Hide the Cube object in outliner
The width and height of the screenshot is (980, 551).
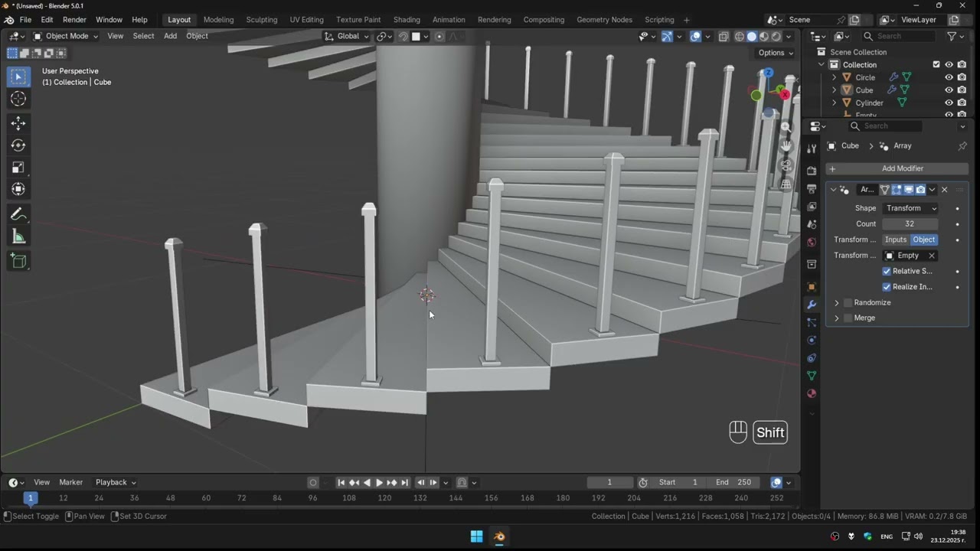point(949,90)
